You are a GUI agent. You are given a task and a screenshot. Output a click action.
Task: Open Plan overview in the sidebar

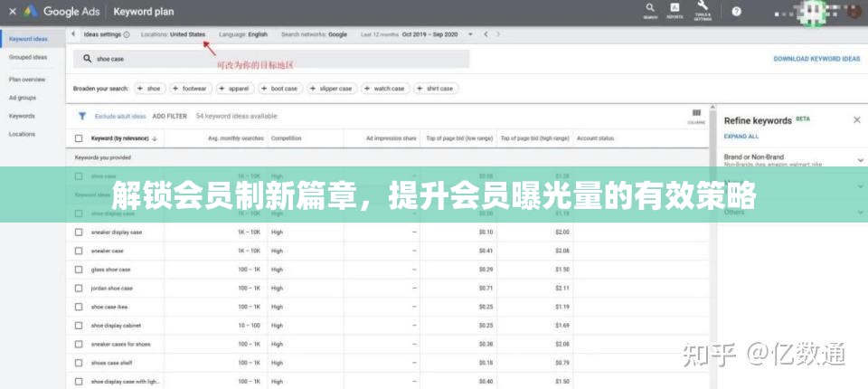27,80
